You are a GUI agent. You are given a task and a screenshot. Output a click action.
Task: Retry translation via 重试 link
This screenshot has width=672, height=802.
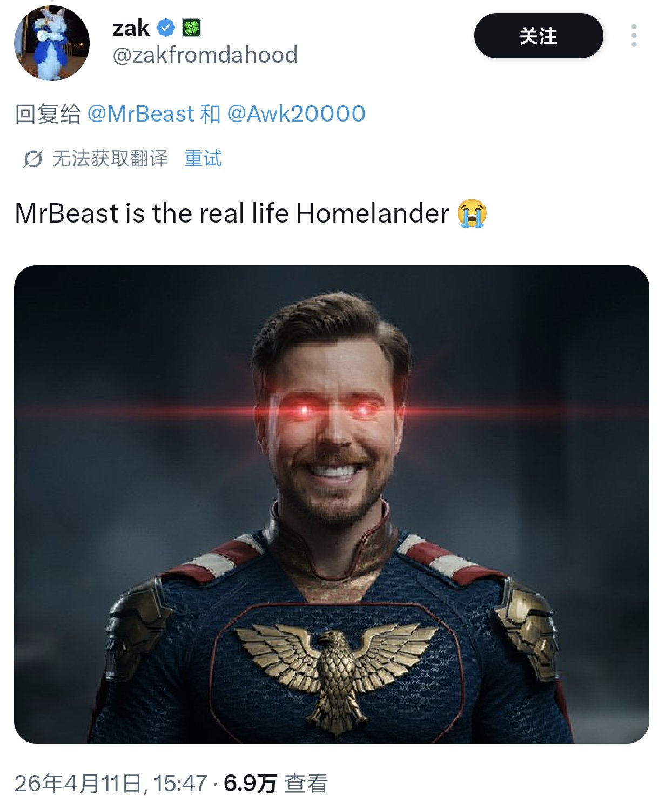[x=203, y=158]
